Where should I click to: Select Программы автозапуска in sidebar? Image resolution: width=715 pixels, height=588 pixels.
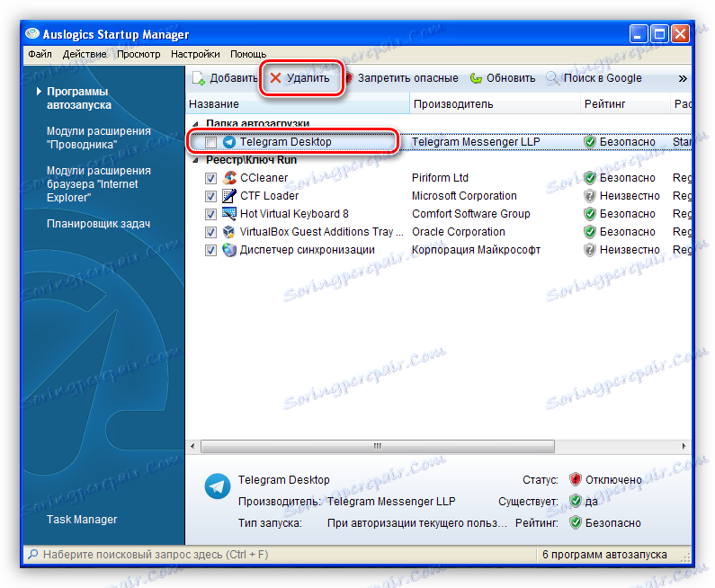(79, 98)
